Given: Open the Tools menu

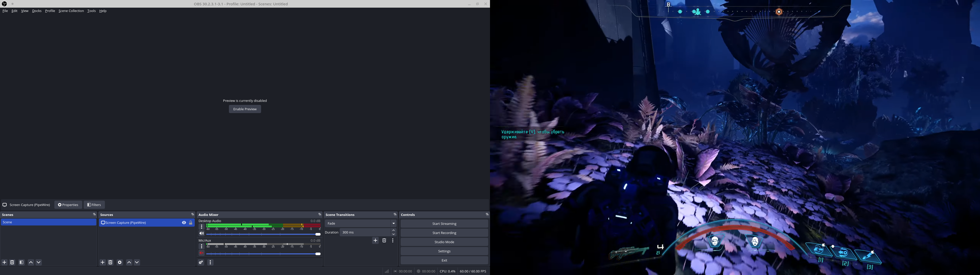Looking at the screenshot, I should [x=91, y=11].
